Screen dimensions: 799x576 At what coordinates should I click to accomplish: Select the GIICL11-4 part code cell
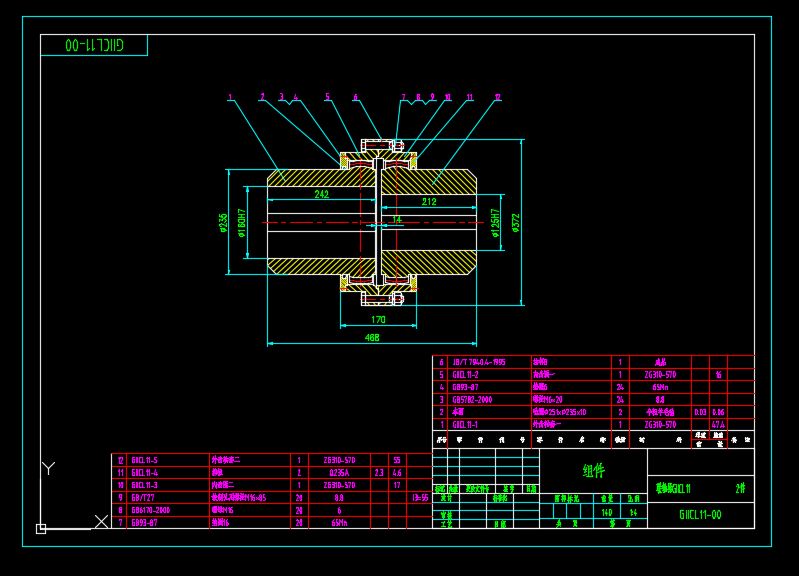(144, 473)
